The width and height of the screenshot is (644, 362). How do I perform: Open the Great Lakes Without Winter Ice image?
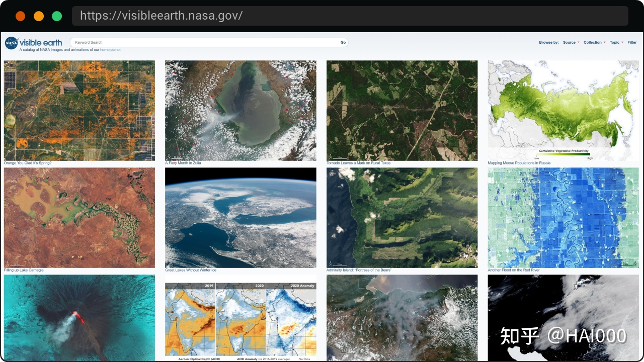pyautogui.click(x=240, y=218)
